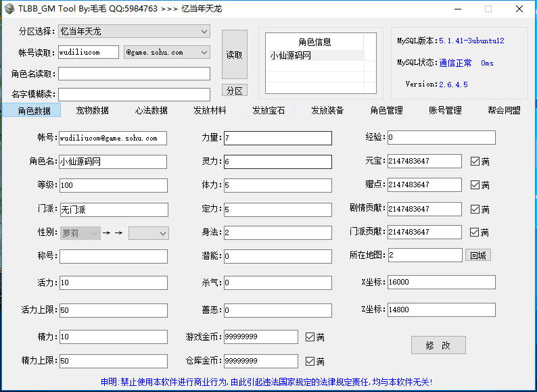
Task: Click the 灵力 input field
Action: click(278, 162)
